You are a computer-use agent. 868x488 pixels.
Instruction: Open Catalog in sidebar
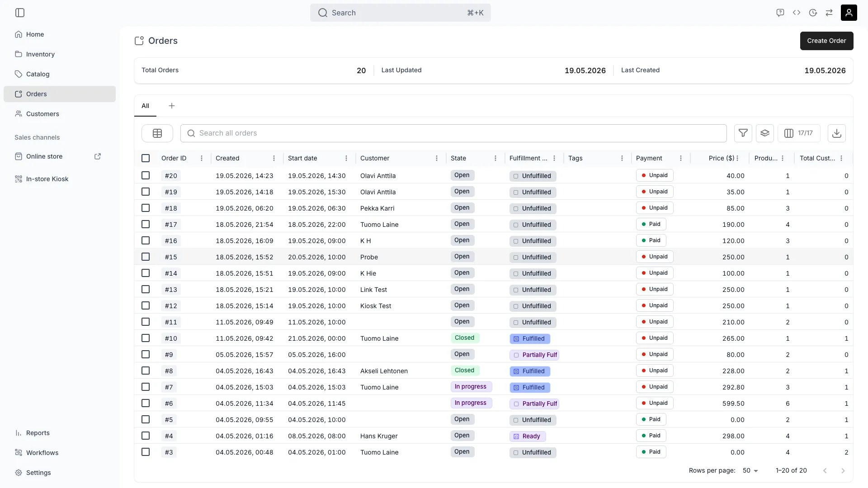click(x=60, y=74)
